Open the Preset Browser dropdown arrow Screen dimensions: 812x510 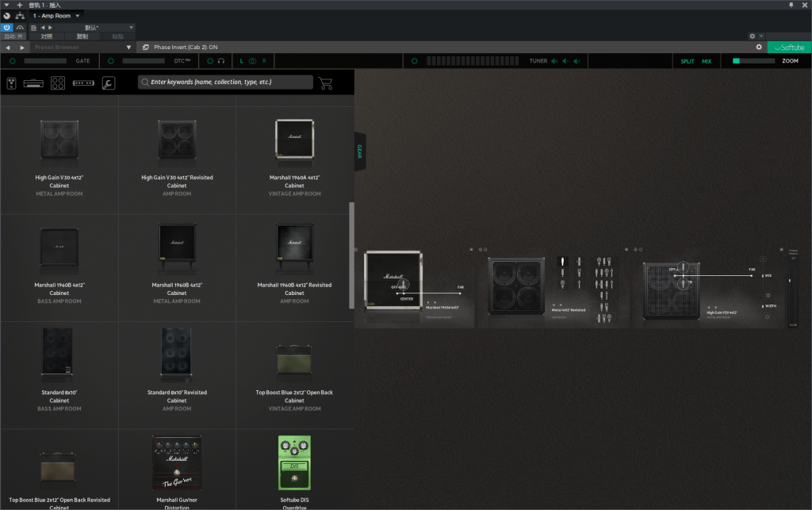click(129, 47)
